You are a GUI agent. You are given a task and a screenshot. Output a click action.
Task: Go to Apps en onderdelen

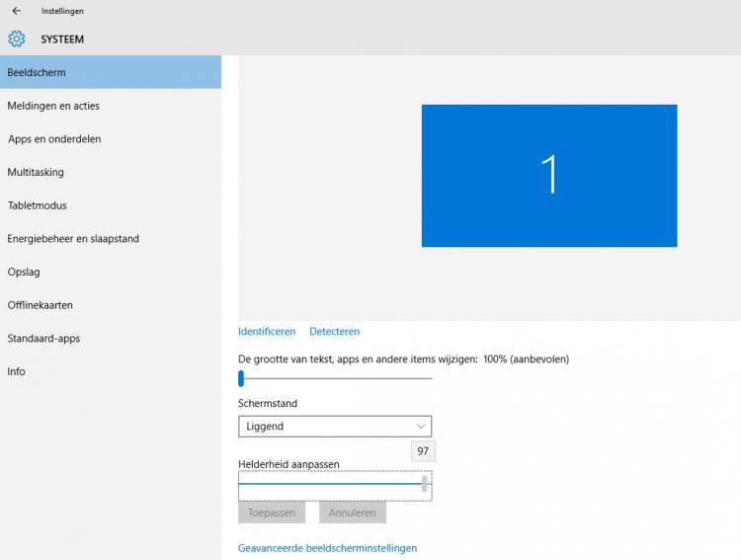pyautogui.click(x=54, y=139)
